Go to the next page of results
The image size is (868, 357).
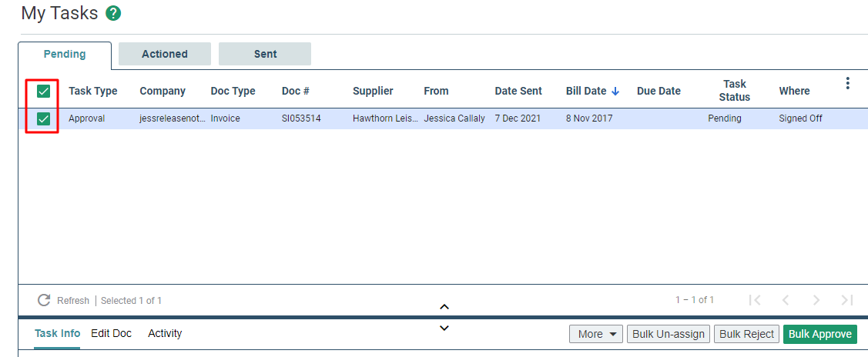click(x=816, y=300)
